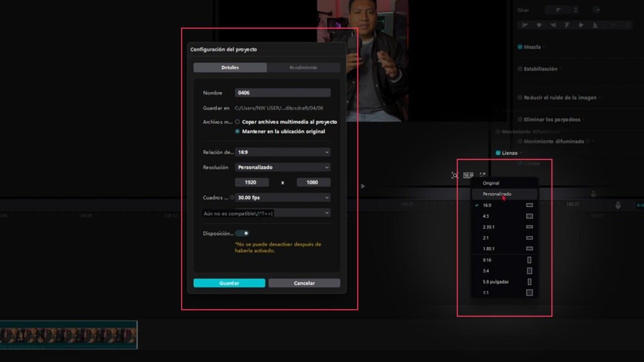
Task: Click the align right icon
Action: 553,25
